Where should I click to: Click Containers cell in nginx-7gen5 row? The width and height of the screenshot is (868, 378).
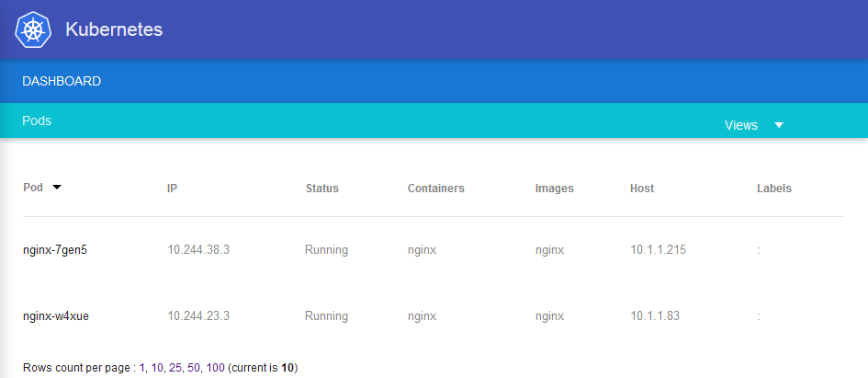[422, 250]
